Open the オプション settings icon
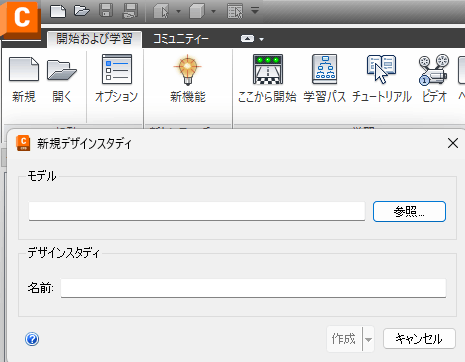This screenshot has height=362, width=465. [x=116, y=79]
